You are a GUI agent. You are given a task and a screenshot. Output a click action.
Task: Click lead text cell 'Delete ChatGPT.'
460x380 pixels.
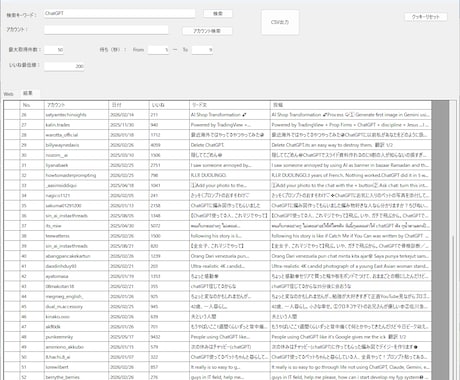pos(230,145)
